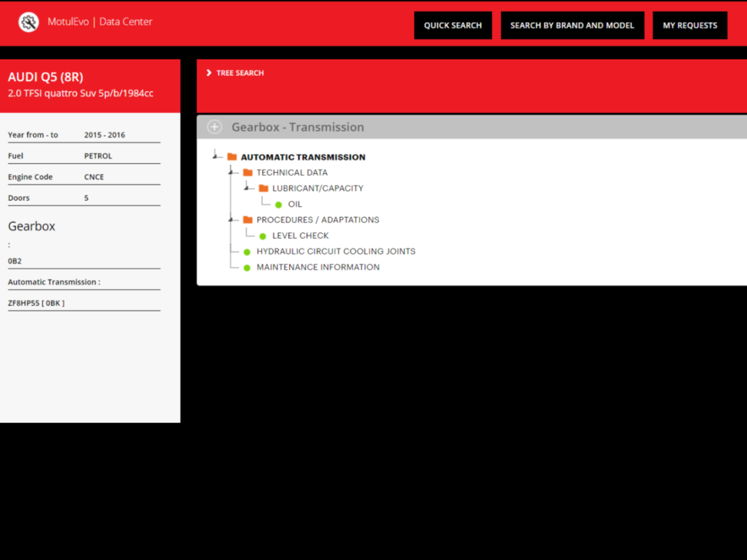This screenshot has height=560, width=747.
Task: Switch to SEARCH BY BRAND AND MODEL
Action: [x=572, y=25]
